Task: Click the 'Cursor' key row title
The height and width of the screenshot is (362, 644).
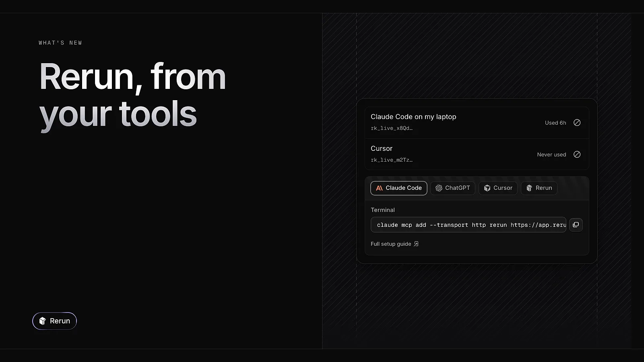Action: pos(382,148)
